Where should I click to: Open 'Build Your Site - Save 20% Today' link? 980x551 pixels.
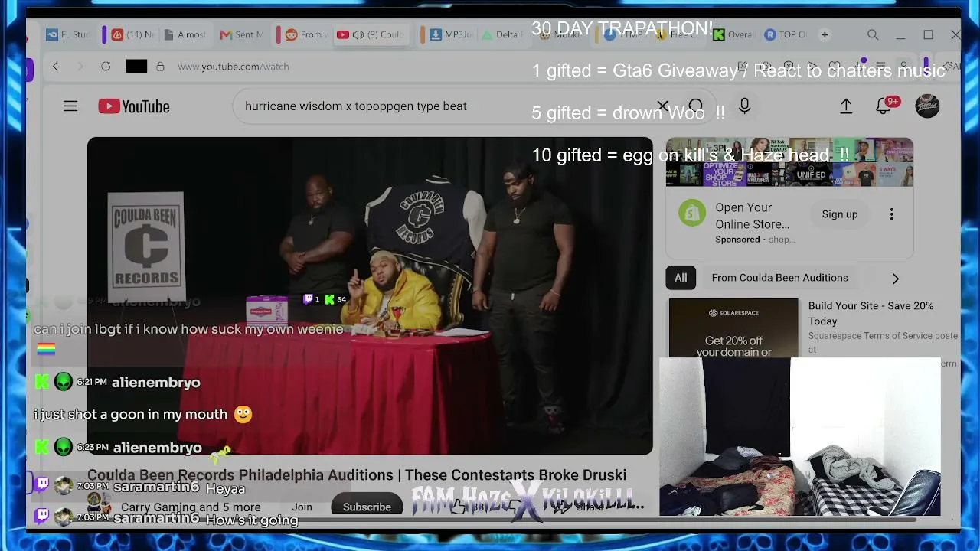pyautogui.click(x=871, y=313)
